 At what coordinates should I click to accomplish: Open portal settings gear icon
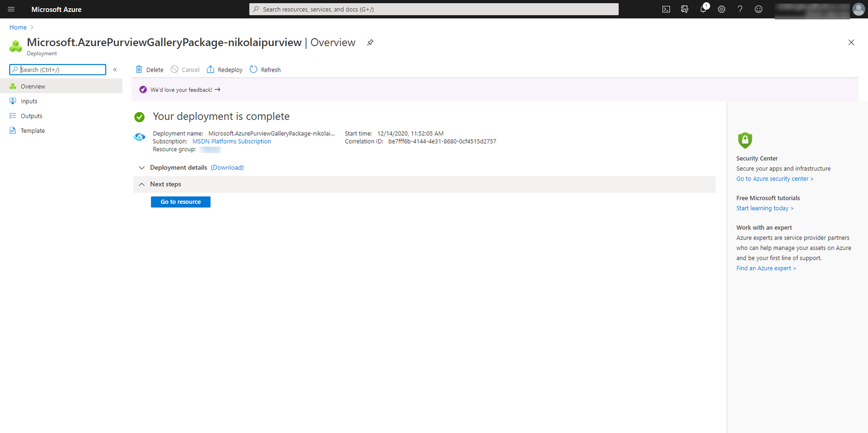(x=722, y=9)
